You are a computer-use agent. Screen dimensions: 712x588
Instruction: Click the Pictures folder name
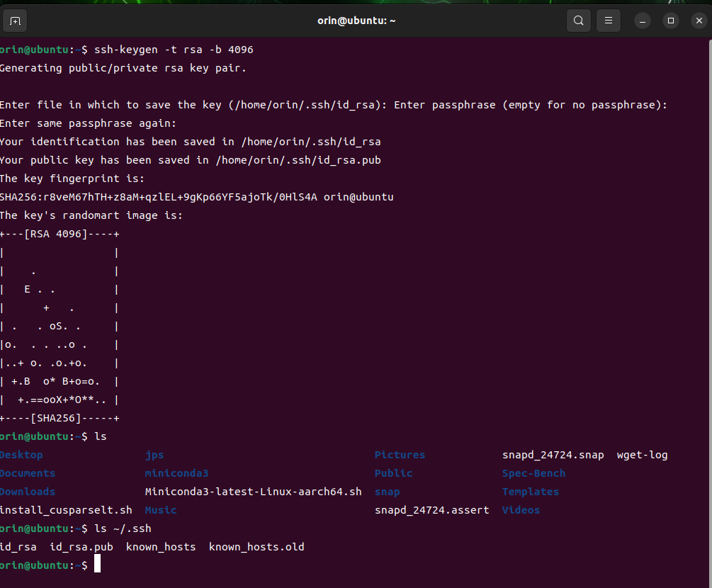click(400, 455)
